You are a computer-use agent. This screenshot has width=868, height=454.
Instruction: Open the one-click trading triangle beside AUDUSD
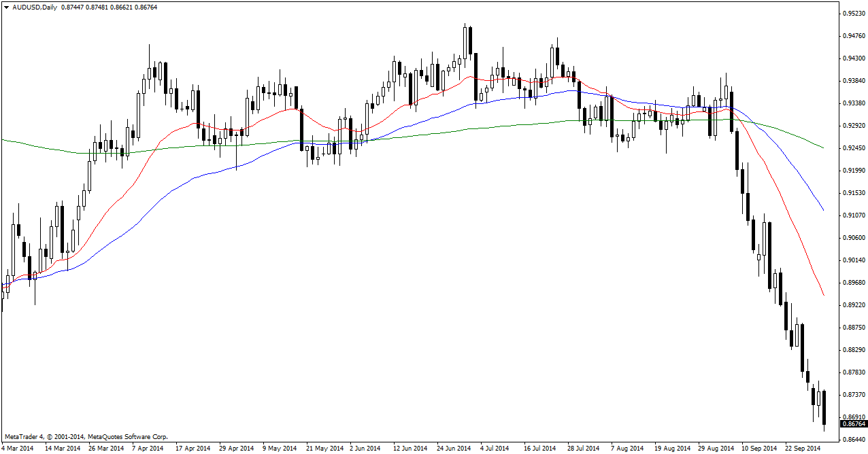coord(6,6)
